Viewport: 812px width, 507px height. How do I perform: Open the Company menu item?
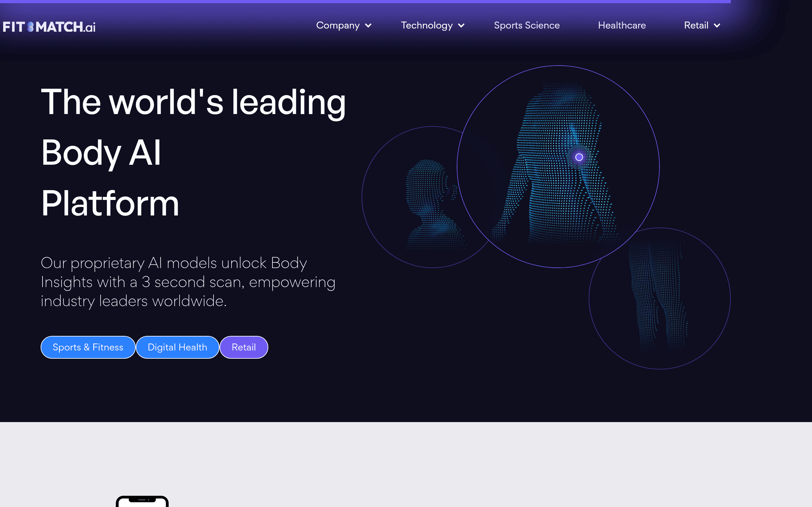[x=338, y=25]
